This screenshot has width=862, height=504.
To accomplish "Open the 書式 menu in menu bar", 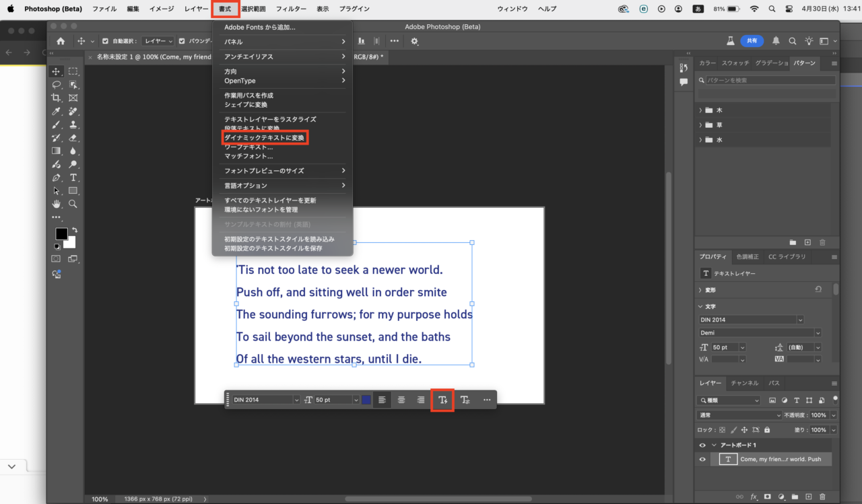I will [x=224, y=9].
